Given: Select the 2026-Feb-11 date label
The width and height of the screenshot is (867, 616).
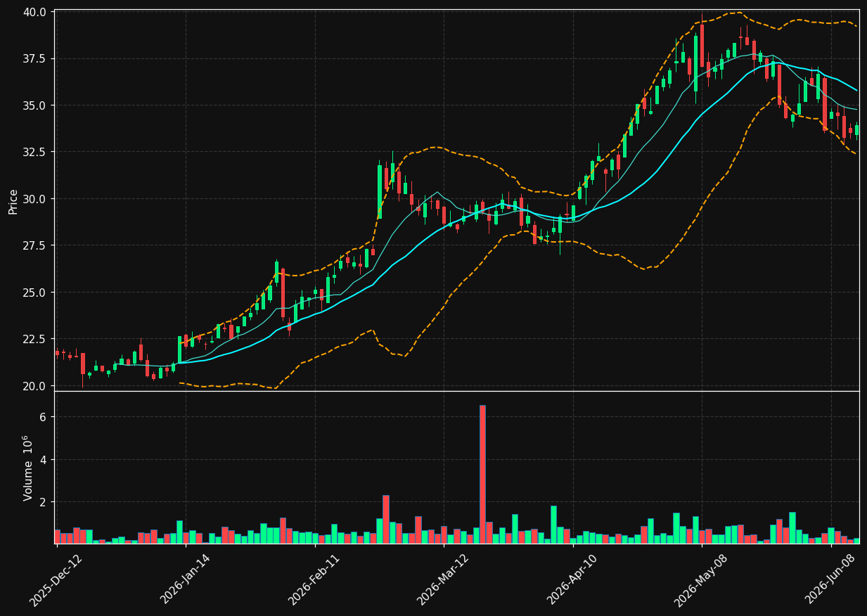Looking at the screenshot, I should coord(314,579).
